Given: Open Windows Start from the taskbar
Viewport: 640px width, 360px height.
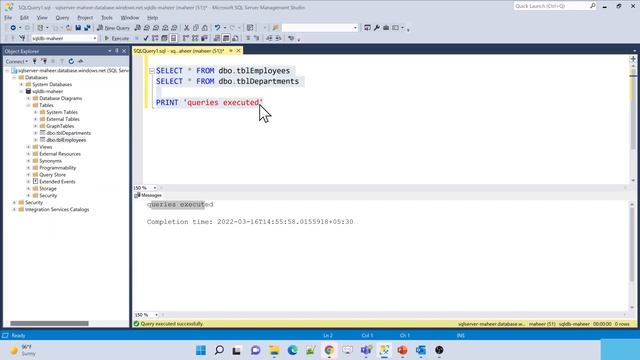Looking at the screenshot, I should [201, 350].
